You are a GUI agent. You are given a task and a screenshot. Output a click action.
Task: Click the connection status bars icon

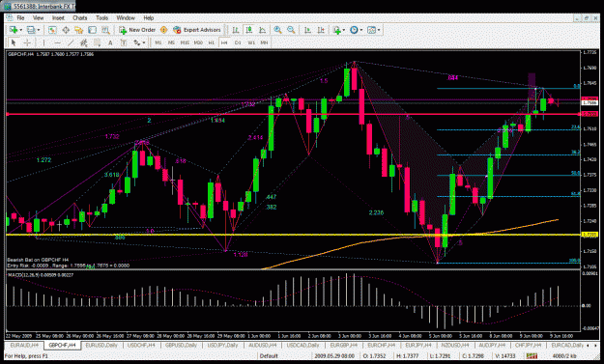pos(532,356)
